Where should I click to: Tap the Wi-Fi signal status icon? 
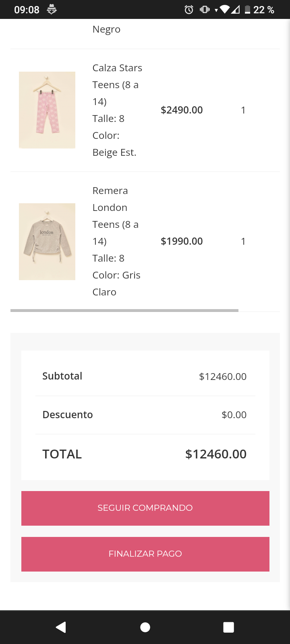[225, 10]
